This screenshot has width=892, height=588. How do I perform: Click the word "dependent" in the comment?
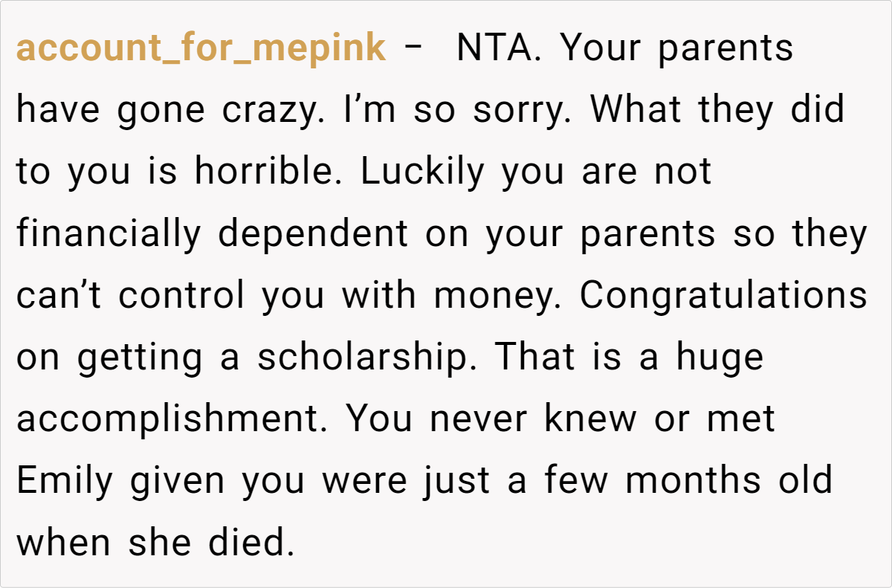pos(313,234)
